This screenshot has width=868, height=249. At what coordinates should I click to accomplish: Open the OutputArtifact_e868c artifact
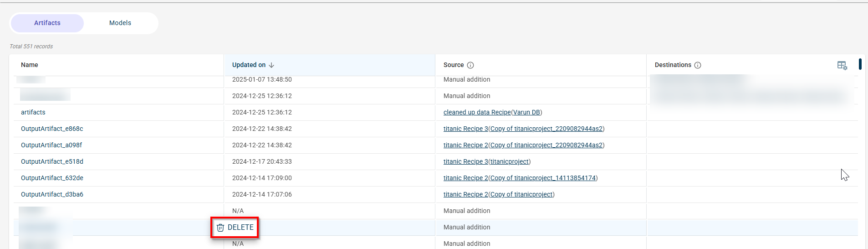click(x=52, y=129)
